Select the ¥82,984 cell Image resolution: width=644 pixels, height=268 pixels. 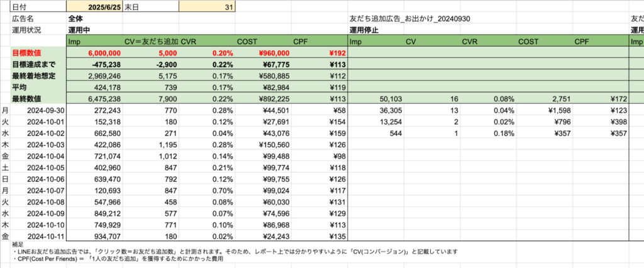click(264, 87)
